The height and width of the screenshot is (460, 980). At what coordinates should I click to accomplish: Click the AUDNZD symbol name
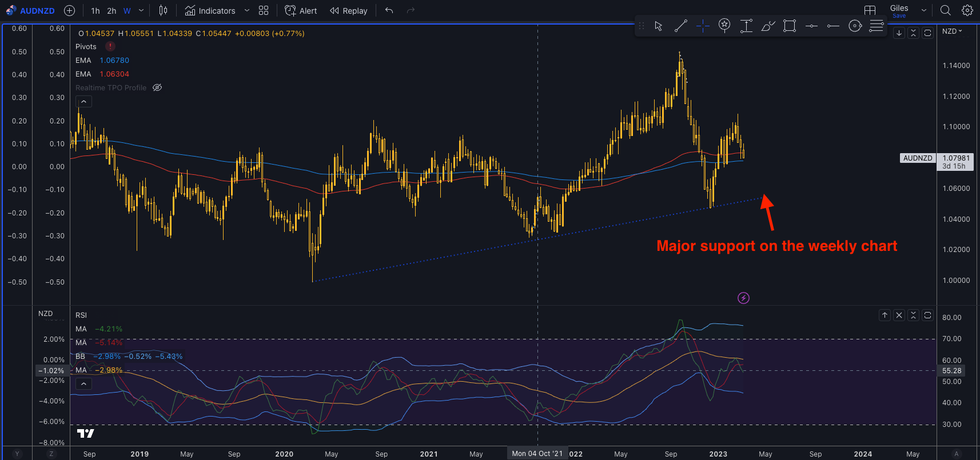point(37,10)
